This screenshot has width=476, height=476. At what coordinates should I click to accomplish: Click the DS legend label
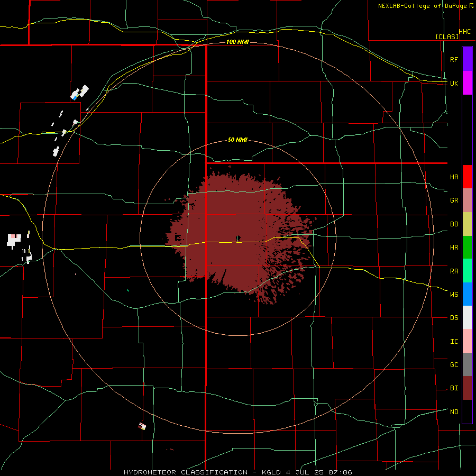tap(454, 318)
